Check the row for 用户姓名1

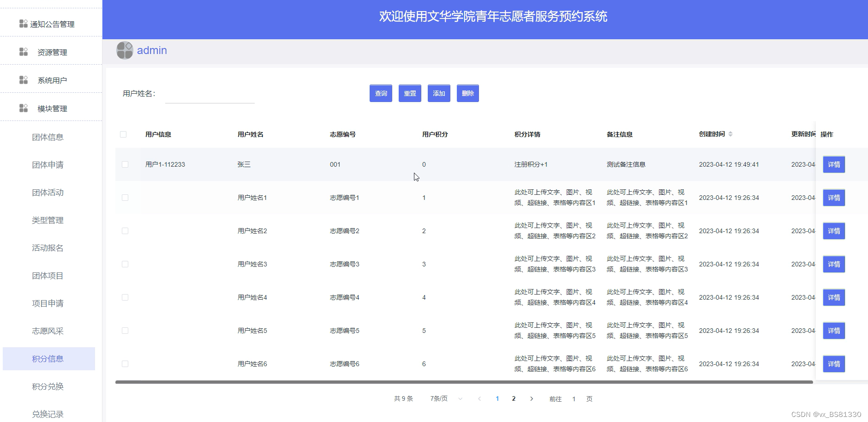click(125, 198)
